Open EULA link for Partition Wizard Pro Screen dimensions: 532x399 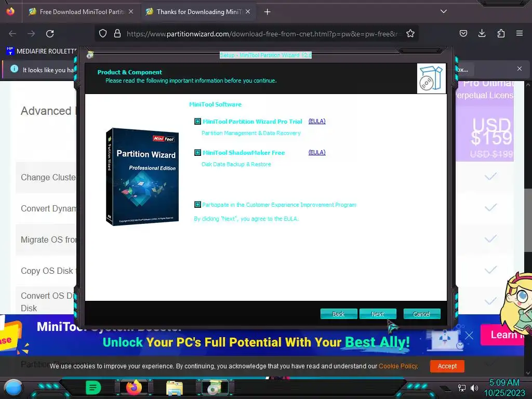pyautogui.click(x=317, y=121)
